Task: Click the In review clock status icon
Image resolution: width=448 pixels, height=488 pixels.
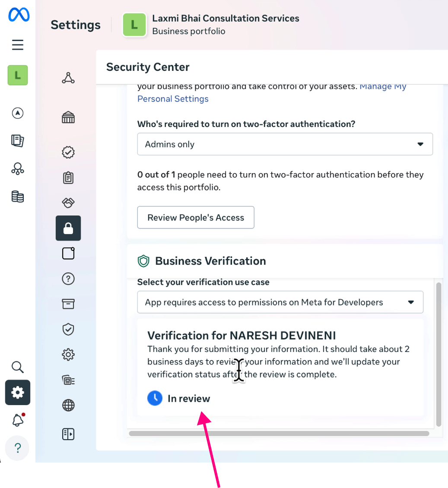Action: point(155,398)
